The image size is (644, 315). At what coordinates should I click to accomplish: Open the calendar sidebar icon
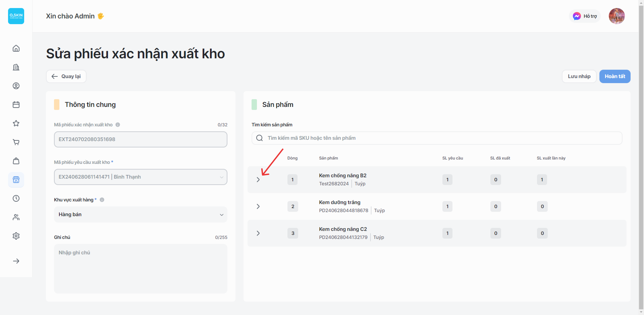(16, 104)
